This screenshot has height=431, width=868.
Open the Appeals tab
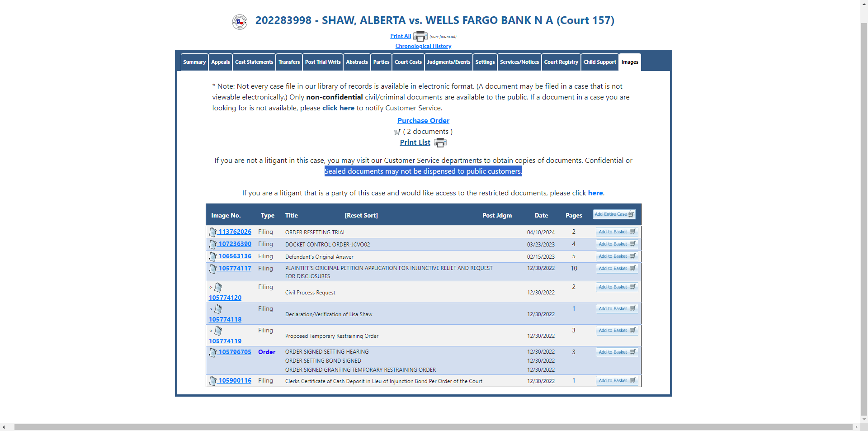point(221,62)
